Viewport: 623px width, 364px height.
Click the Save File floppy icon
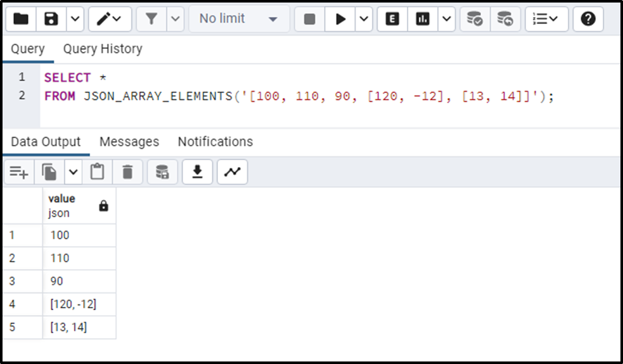tap(51, 18)
